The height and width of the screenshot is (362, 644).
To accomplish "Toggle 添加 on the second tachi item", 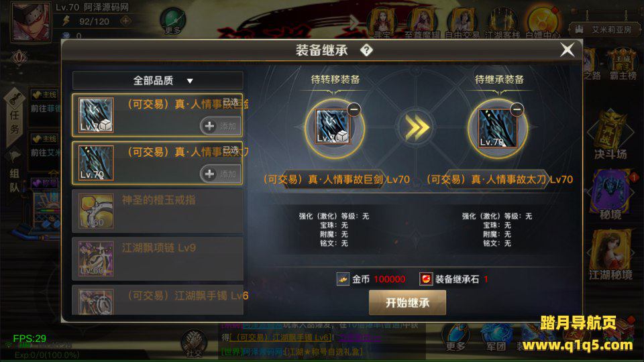I will coord(221,174).
